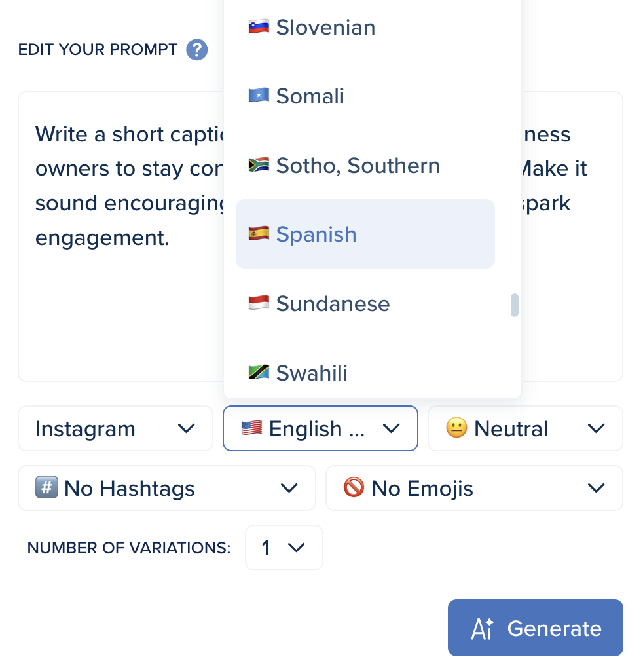Expand the No Emojis dropdown
This screenshot has height=672, width=643.
click(x=474, y=488)
